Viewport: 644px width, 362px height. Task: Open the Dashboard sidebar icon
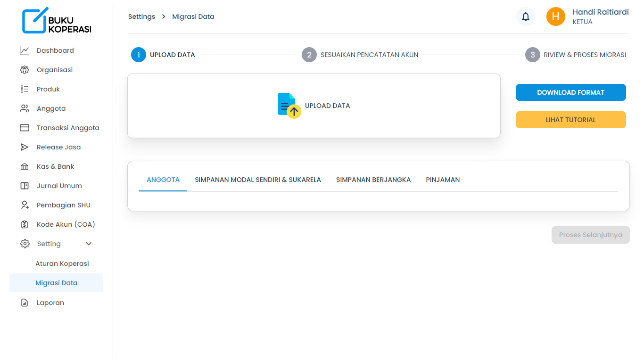pyautogui.click(x=25, y=50)
